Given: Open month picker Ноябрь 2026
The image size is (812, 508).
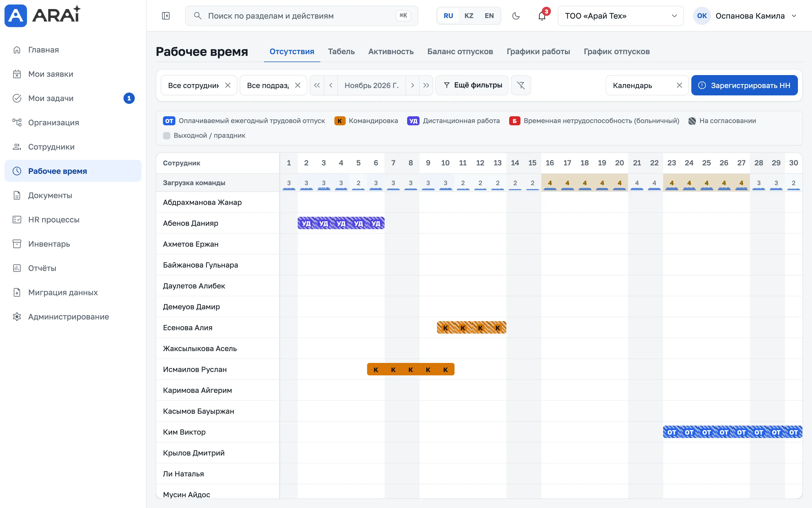Looking at the screenshot, I should coord(371,85).
